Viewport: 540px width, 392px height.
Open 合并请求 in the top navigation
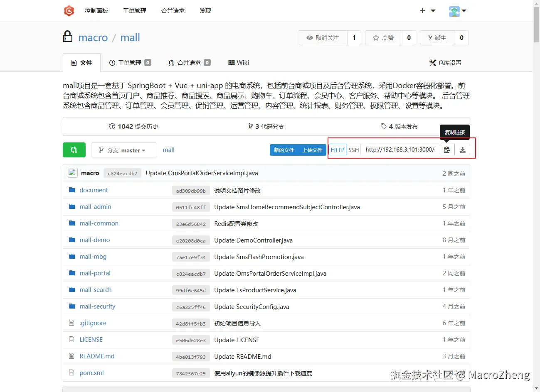173,11
